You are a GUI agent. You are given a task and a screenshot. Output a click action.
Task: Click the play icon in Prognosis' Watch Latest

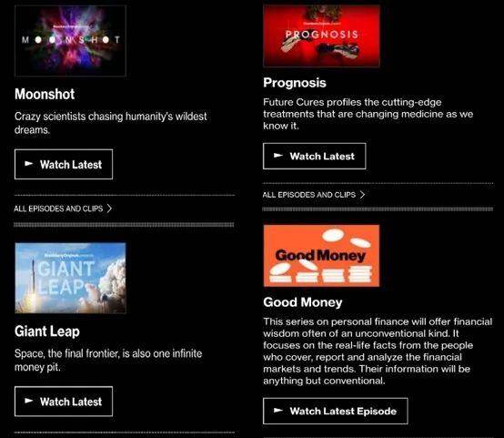tap(278, 156)
